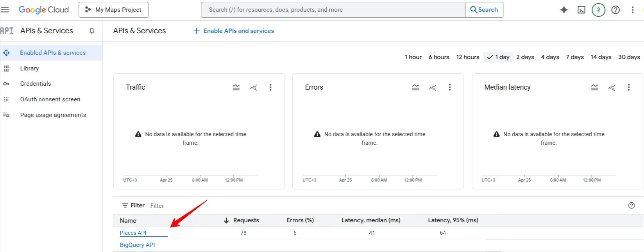Open the Places API link
This screenshot has height=252, width=644.
coord(133,233)
